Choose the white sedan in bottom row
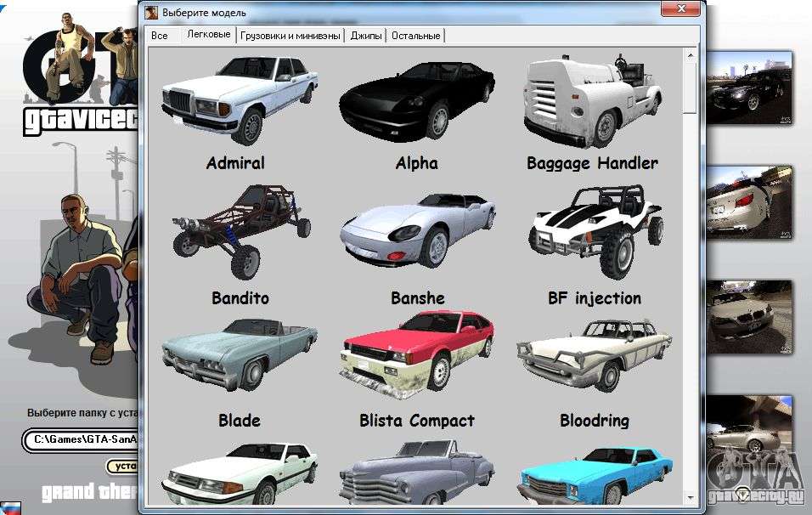 tap(240, 473)
